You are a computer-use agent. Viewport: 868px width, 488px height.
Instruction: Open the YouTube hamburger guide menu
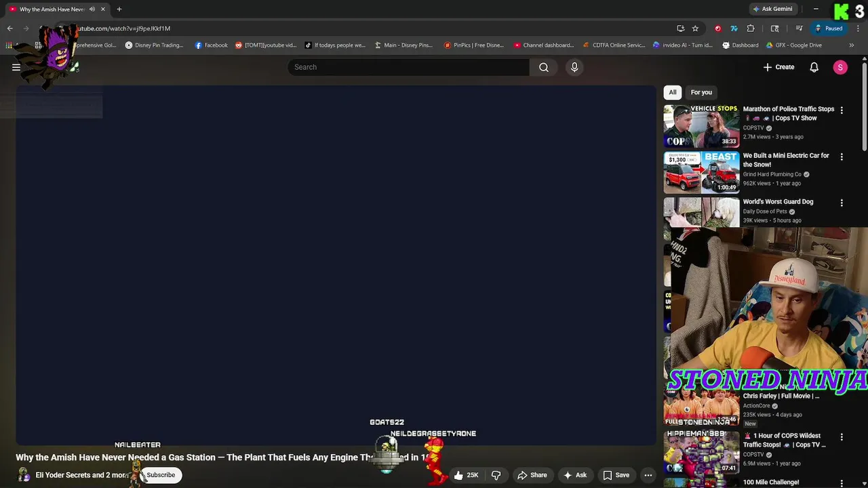point(16,67)
